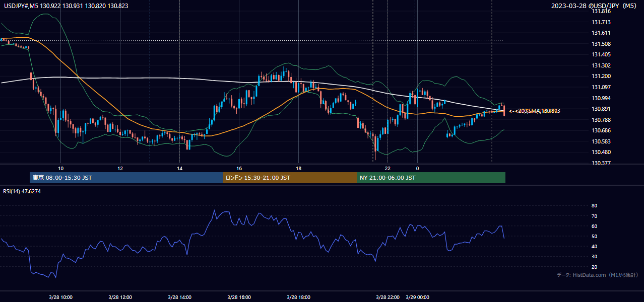Screen dimensions: 644x302
Task: Click the chart title 2023-03-28 のUSD/JPY (M5)
Action: pyautogui.click(x=595, y=6)
